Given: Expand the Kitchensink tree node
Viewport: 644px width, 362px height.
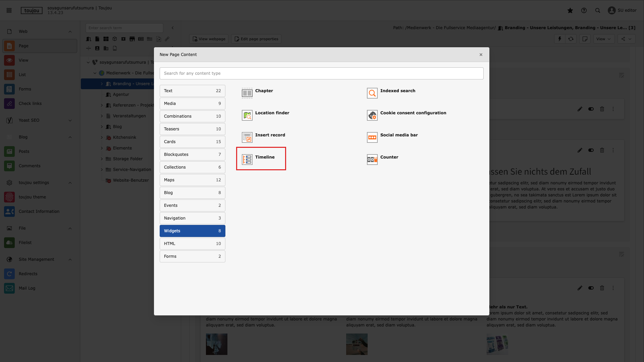Looking at the screenshot, I should pos(102,137).
